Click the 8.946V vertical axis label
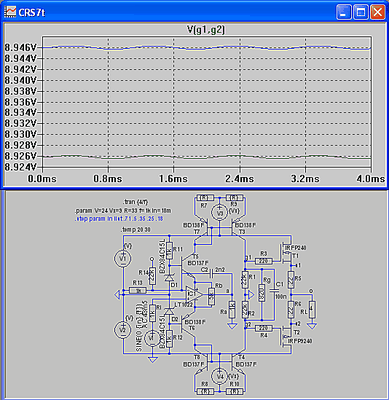 (20, 48)
